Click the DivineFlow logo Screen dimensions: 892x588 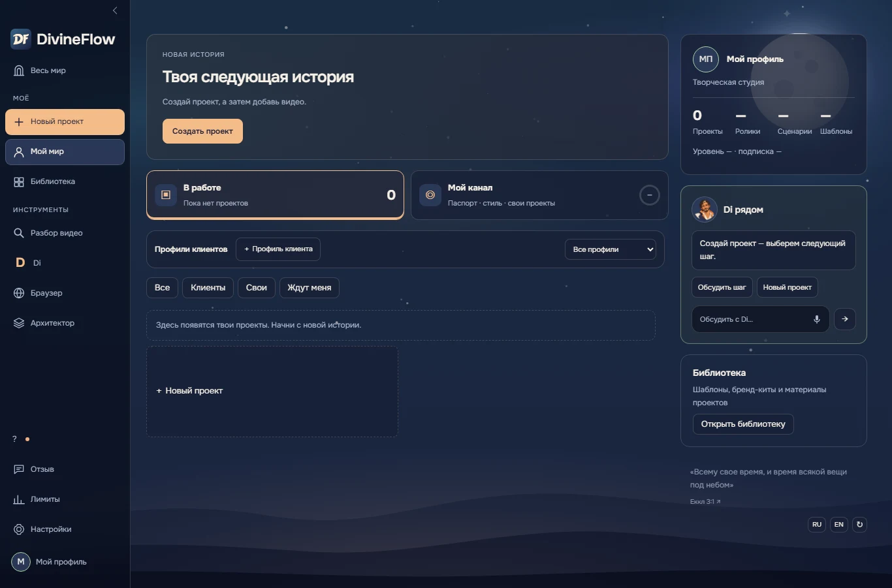click(63, 39)
